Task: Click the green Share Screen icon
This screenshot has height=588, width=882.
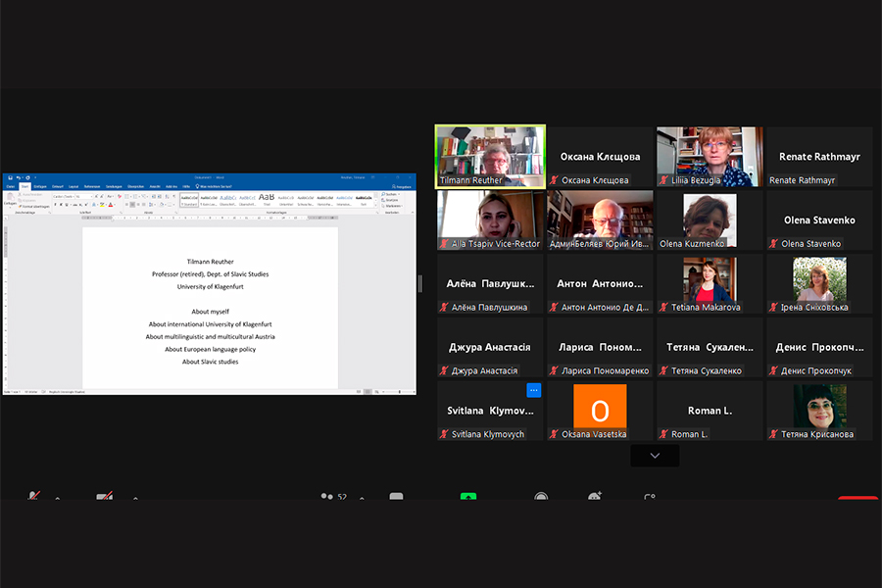Action: pos(468,496)
